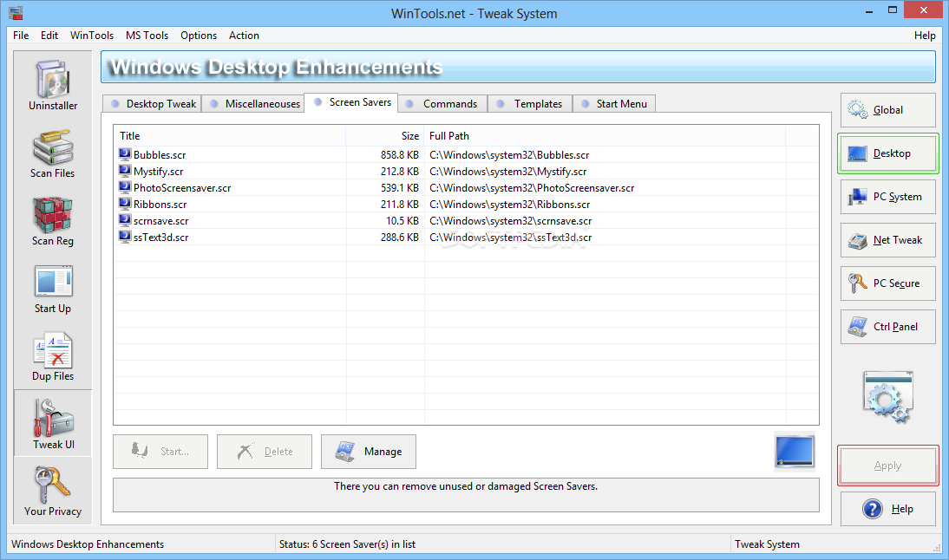949x560 pixels.
Task: Switch to the Commands tab
Action: coord(442,104)
